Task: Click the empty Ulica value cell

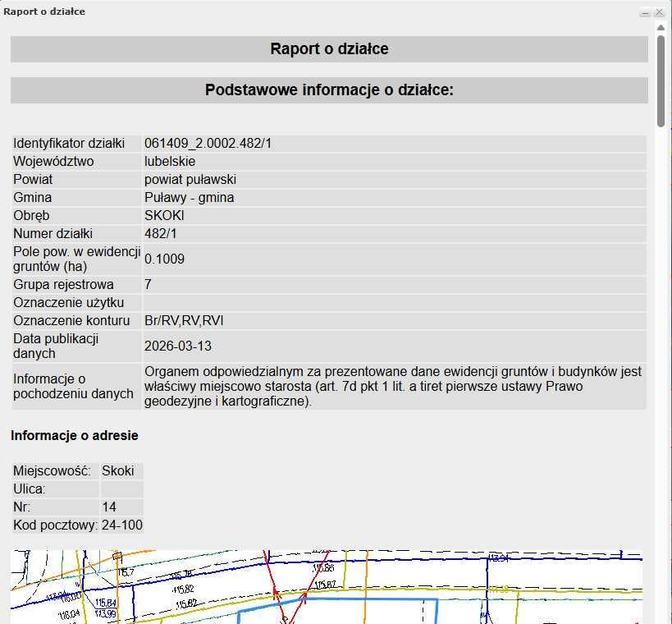Action: coord(121,489)
